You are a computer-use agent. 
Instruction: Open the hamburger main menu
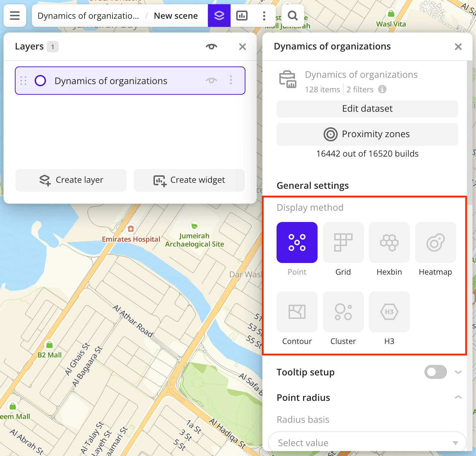tap(15, 16)
